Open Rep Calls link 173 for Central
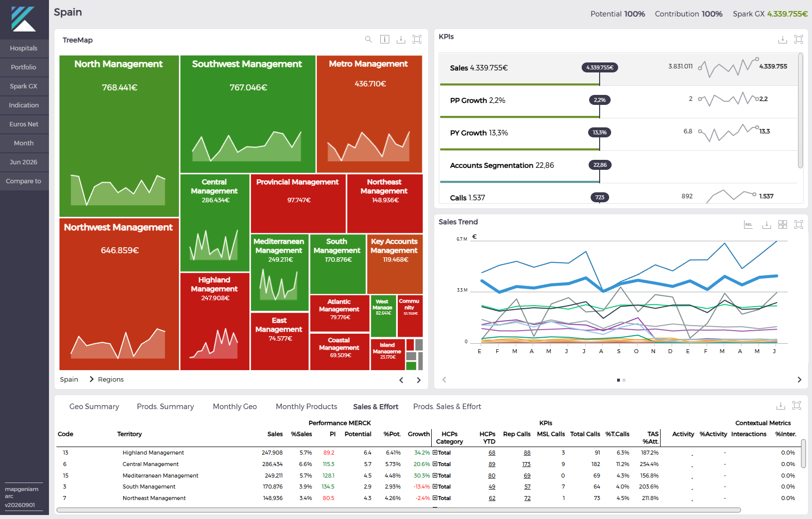812x519 pixels. click(x=526, y=465)
